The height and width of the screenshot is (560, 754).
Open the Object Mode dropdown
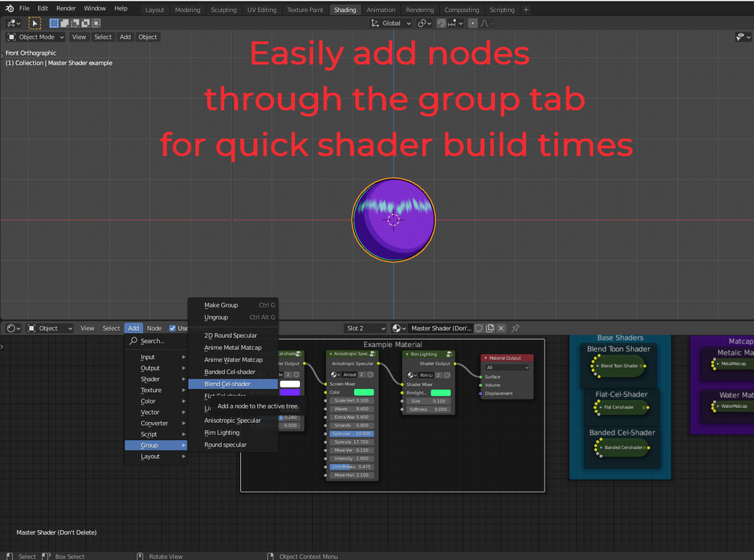click(x=36, y=37)
